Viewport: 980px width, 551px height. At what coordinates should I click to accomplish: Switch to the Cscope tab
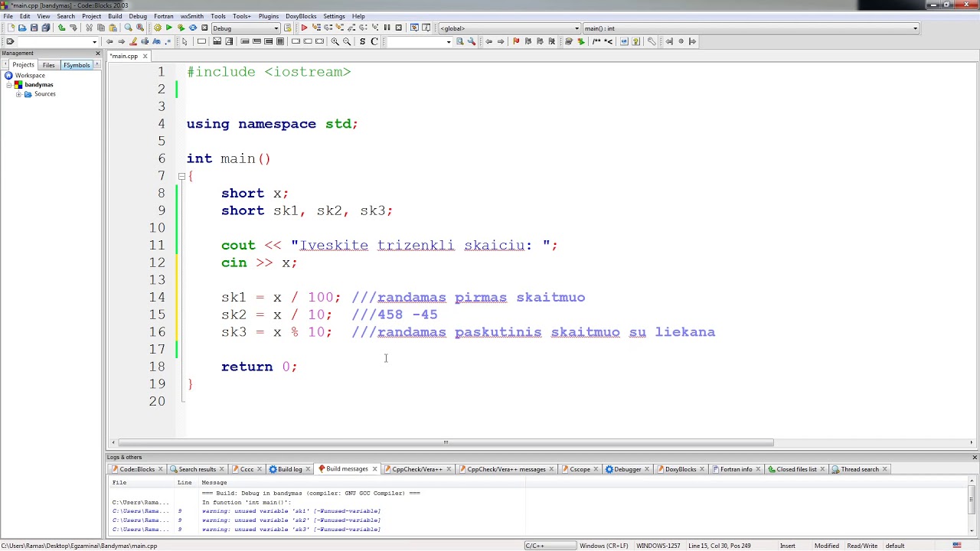pyautogui.click(x=580, y=469)
